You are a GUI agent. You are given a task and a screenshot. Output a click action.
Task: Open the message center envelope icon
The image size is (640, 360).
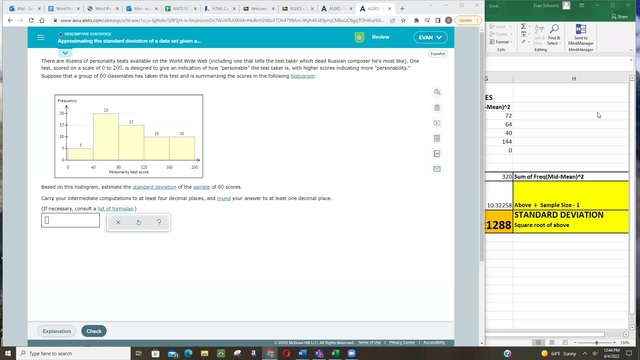437,169
